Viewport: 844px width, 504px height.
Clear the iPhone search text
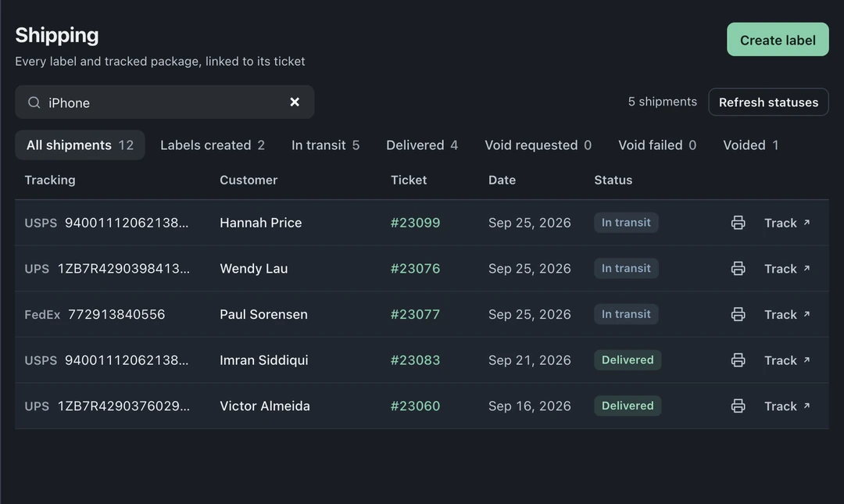(295, 102)
